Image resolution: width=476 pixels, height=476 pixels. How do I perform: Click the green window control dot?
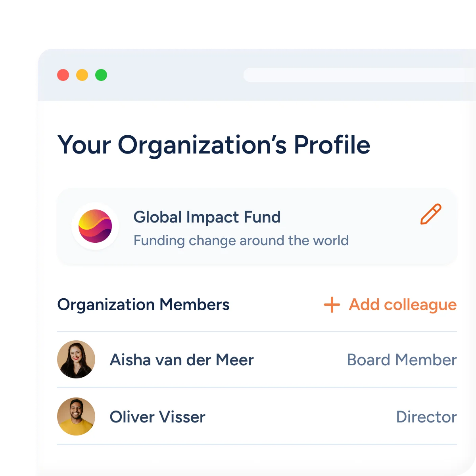(x=102, y=75)
